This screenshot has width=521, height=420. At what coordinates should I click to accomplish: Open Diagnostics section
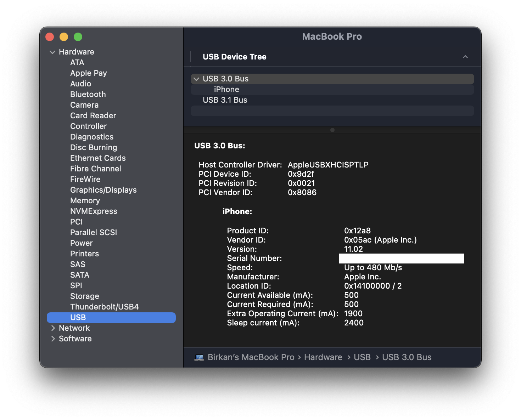pos(92,137)
